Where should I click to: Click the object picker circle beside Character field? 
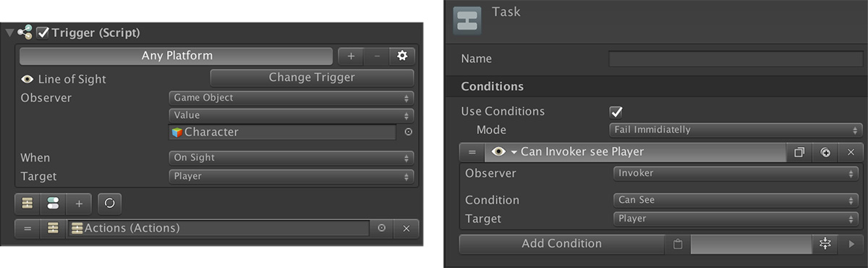coord(408,133)
